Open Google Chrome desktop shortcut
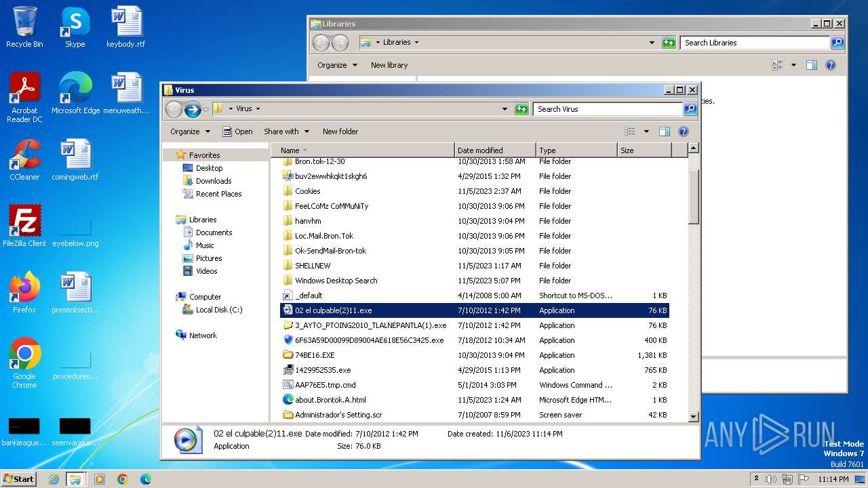Image resolution: width=868 pixels, height=488 pixels. pyautogui.click(x=24, y=363)
